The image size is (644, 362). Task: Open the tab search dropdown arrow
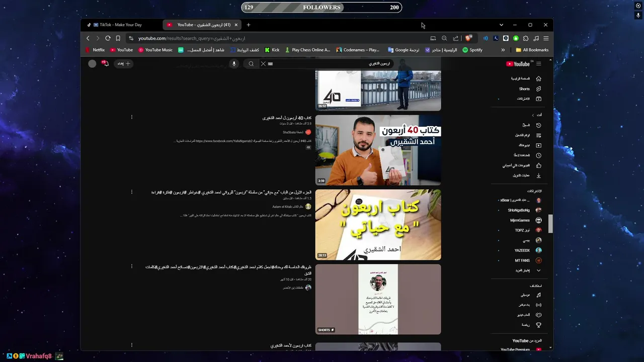pyautogui.click(x=501, y=25)
